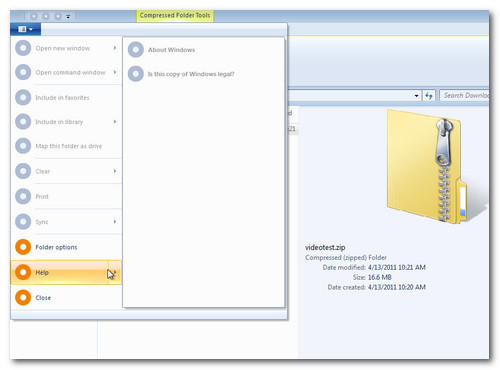Screen dimensions: 500x370
Task: Select Open command window entry
Action: [x=66, y=72]
